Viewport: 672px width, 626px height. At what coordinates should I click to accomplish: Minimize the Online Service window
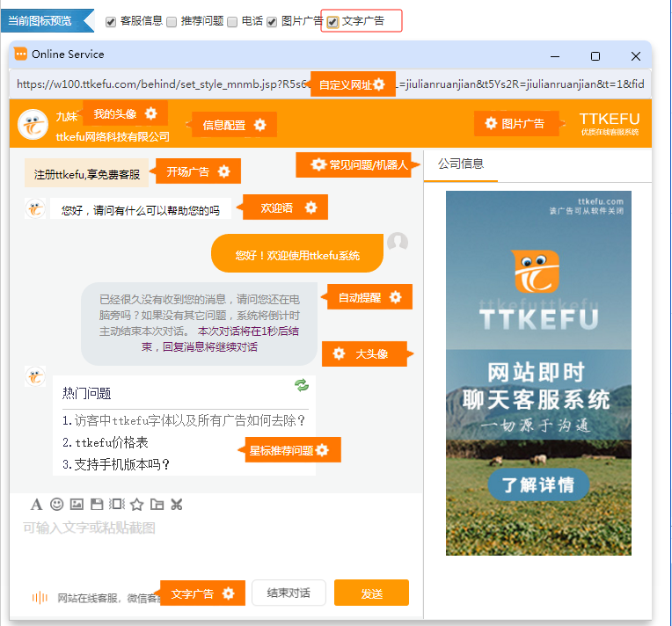click(555, 56)
